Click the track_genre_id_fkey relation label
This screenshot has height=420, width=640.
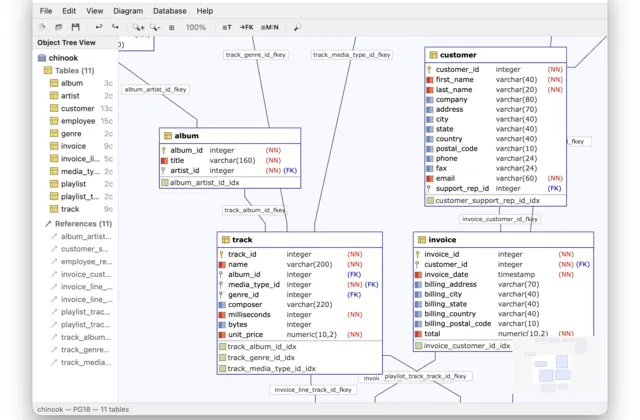(x=256, y=55)
